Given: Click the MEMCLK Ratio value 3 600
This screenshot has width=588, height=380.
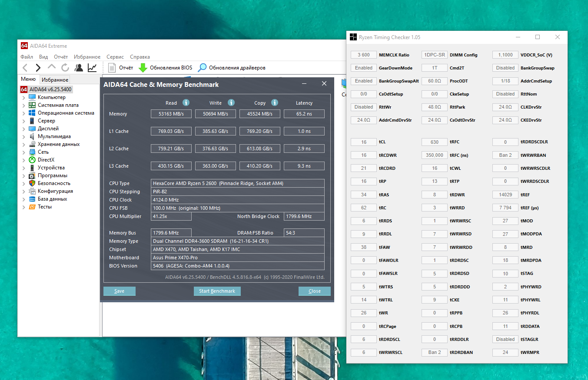Looking at the screenshot, I should coord(364,55).
